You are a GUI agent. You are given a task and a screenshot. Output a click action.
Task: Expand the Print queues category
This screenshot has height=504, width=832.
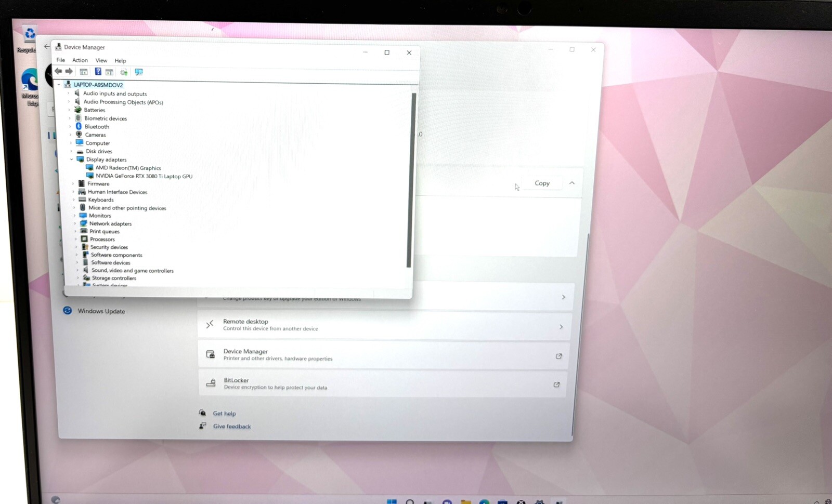[75, 231]
